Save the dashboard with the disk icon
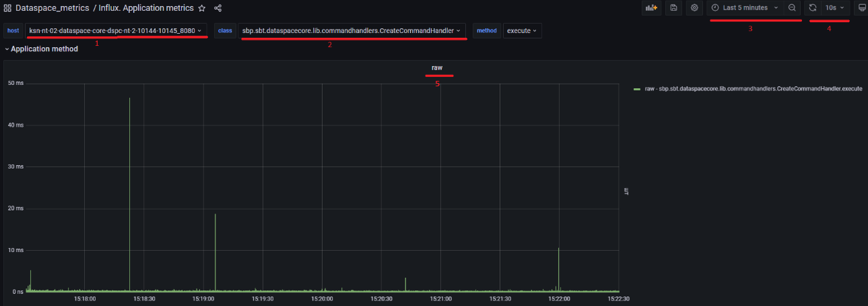The height and width of the screenshot is (306, 868). 673,8
